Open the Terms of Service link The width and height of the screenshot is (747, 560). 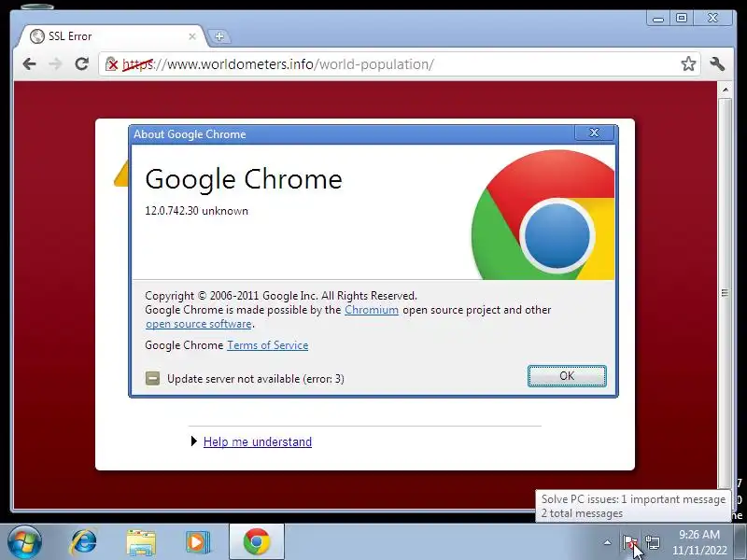click(x=268, y=345)
